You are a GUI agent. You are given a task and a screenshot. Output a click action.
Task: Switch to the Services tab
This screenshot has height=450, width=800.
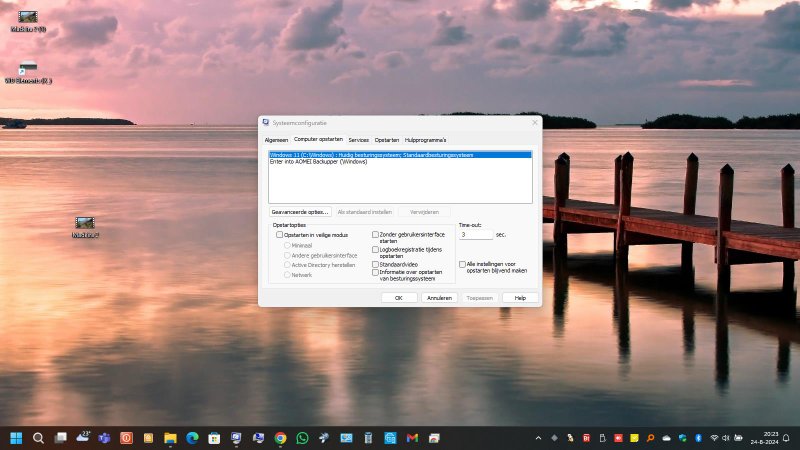[x=358, y=140]
